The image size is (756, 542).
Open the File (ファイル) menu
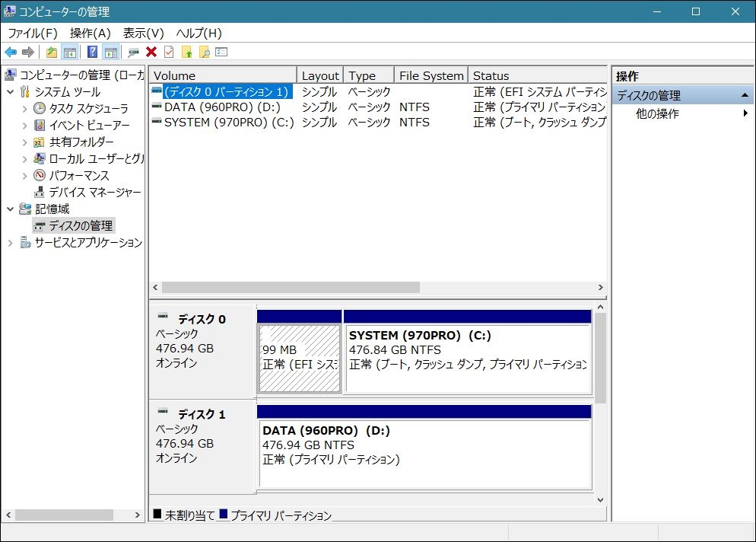pyautogui.click(x=32, y=33)
